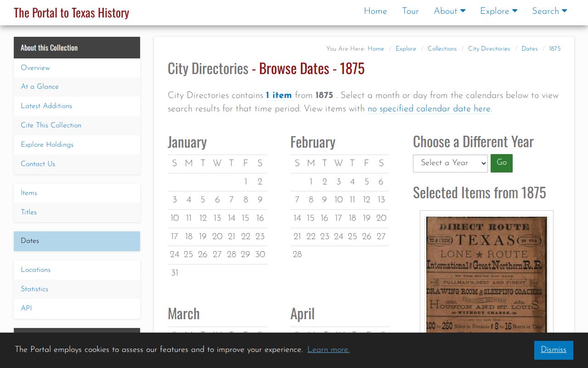Browse Titles in the sidebar
The width and height of the screenshot is (588, 368).
click(77, 212)
